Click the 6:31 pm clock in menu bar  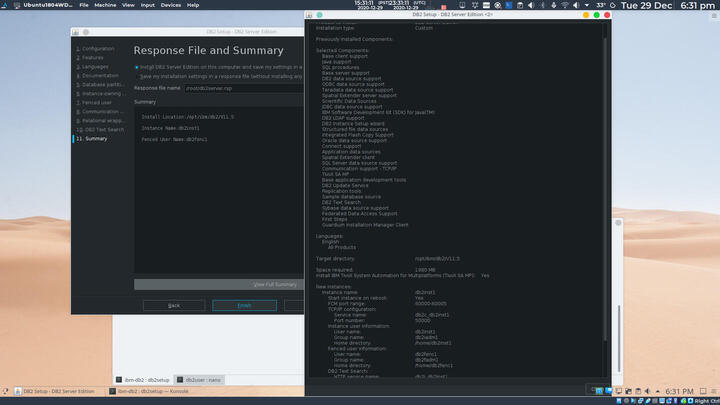(x=698, y=6)
